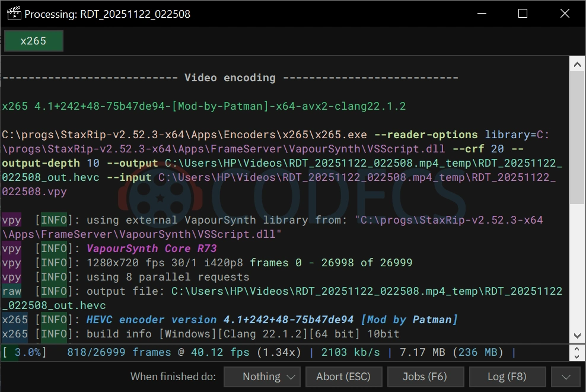Select the x265 tab
586x392 pixels.
pos(34,41)
